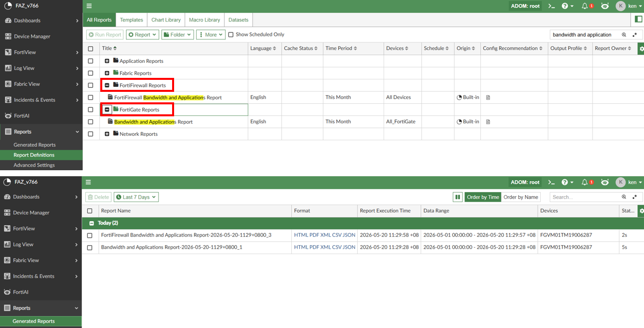Focus the Search field in Generated Reports
This screenshot has width=644, height=328.
pos(585,197)
